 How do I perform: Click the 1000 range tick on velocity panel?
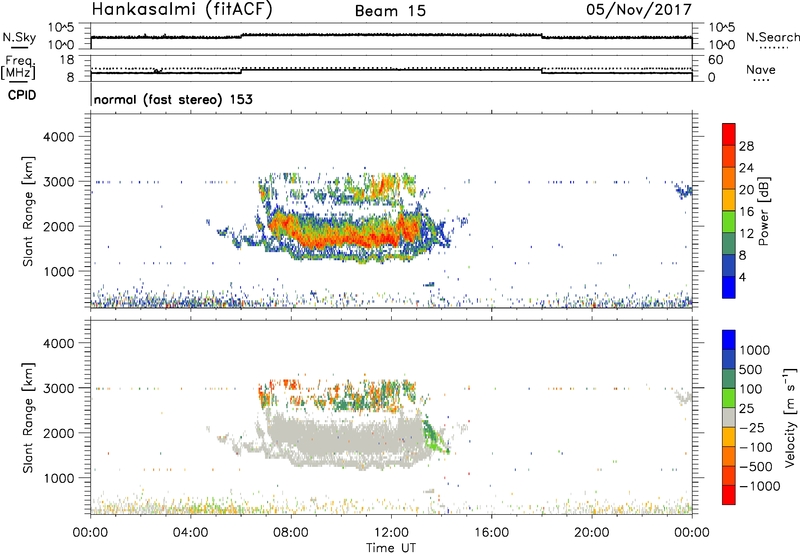pos(58,478)
